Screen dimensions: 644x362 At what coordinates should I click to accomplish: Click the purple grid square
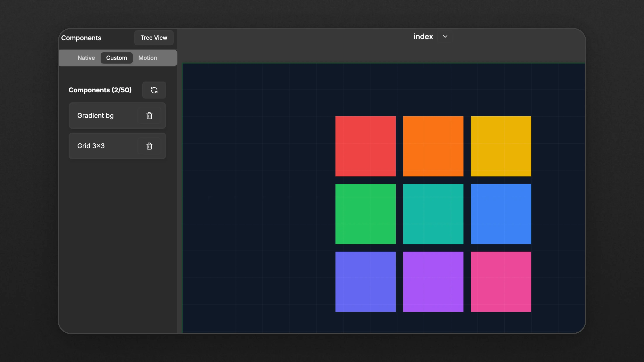pyautogui.click(x=433, y=282)
